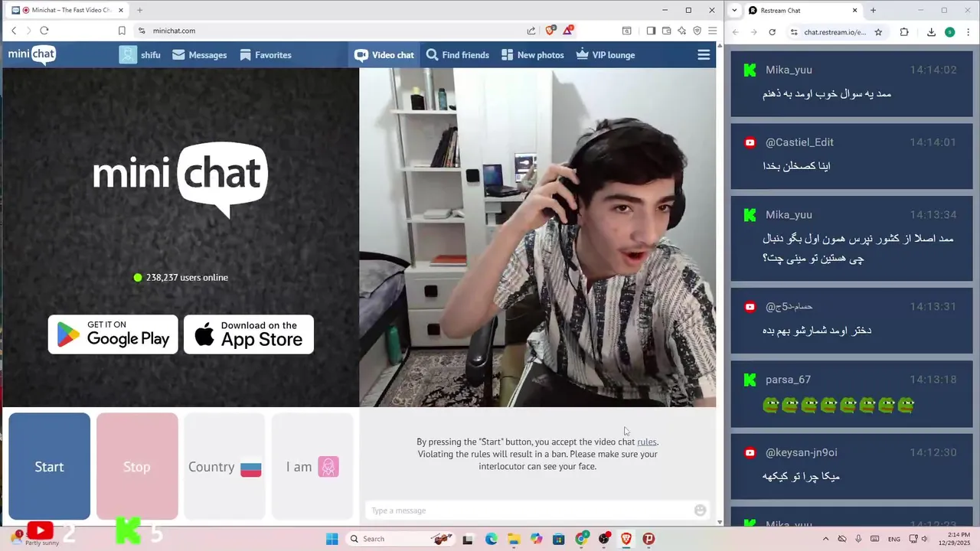
Task: Open Minichat hamburger menu
Action: pos(704,55)
